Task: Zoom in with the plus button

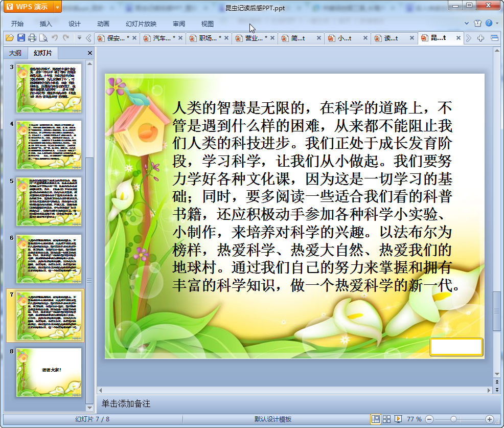Action: (490, 419)
